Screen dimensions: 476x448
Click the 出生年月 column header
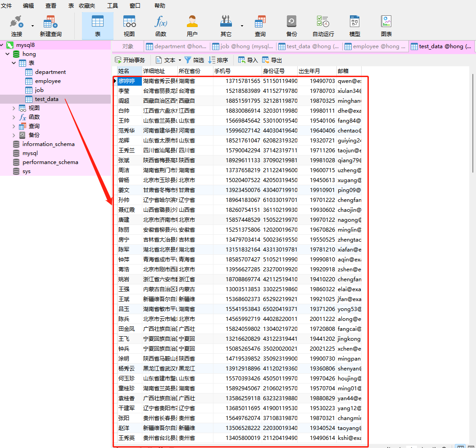pyautogui.click(x=317, y=71)
